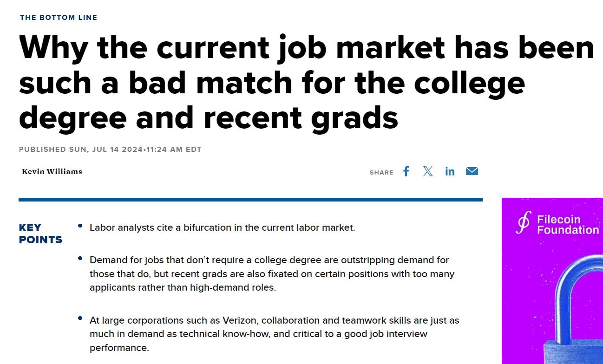
Task: Click the SHARE label
Action: (381, 172)
